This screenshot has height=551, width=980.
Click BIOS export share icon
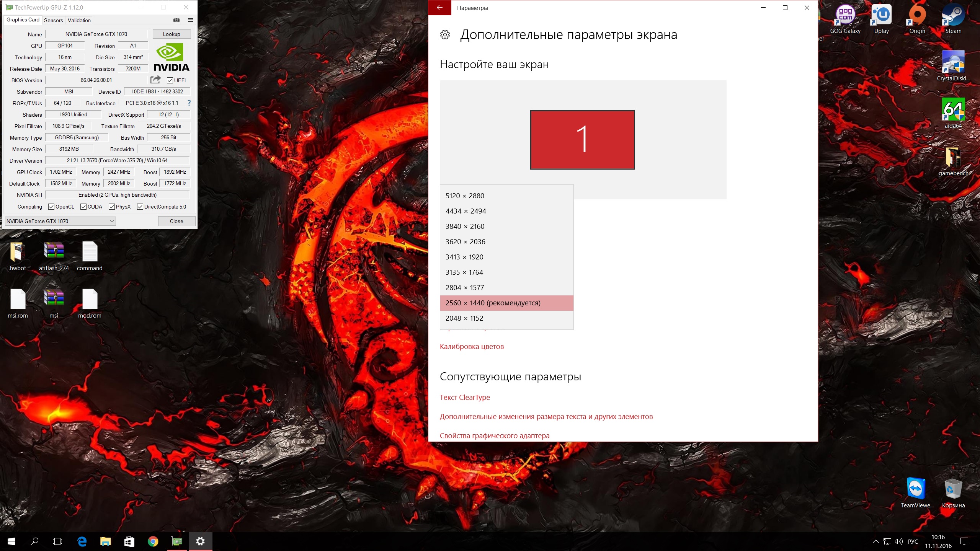coord(155,80)
